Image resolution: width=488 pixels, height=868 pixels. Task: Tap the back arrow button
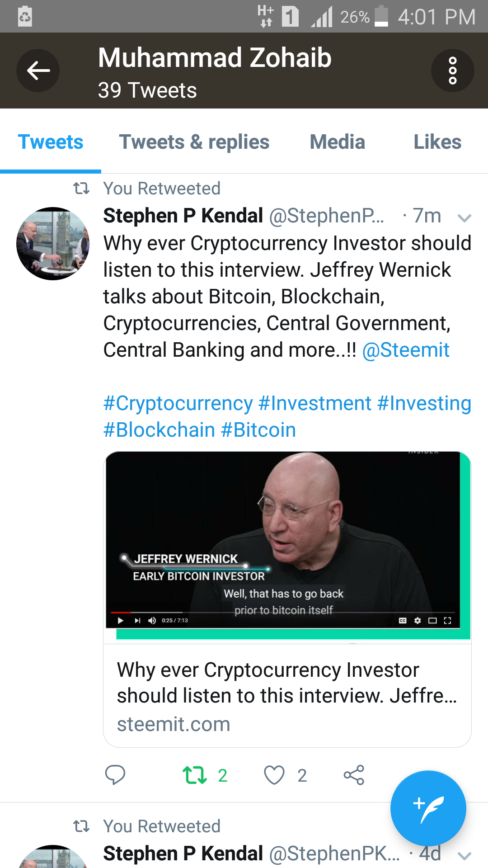pyautogui.click(x=38, y=71)
